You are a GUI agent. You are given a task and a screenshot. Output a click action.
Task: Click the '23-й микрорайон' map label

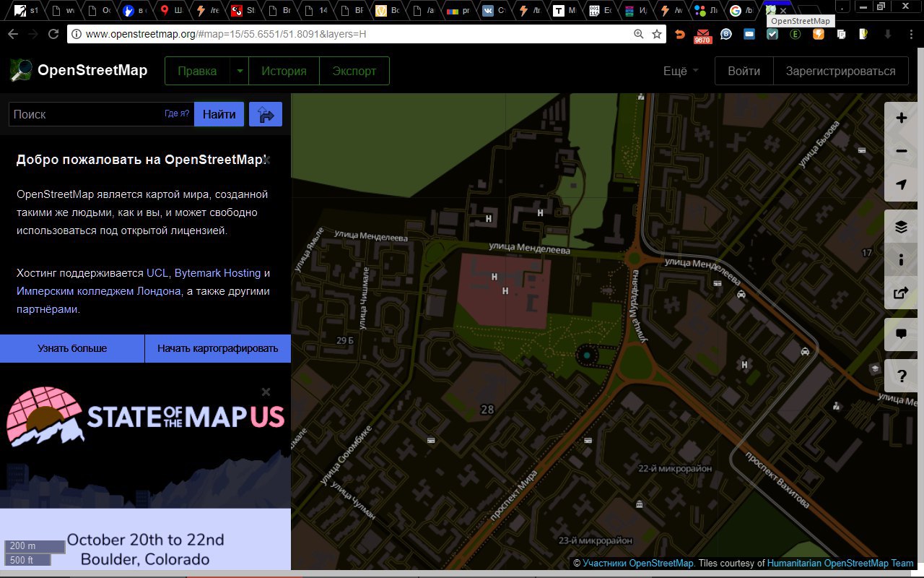coord(596,540)
